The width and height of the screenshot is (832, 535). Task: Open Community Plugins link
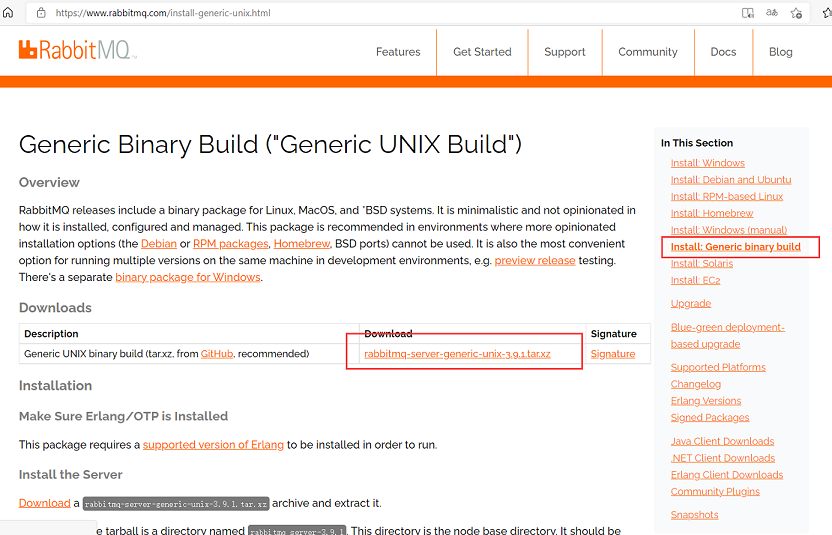point(715,491)
